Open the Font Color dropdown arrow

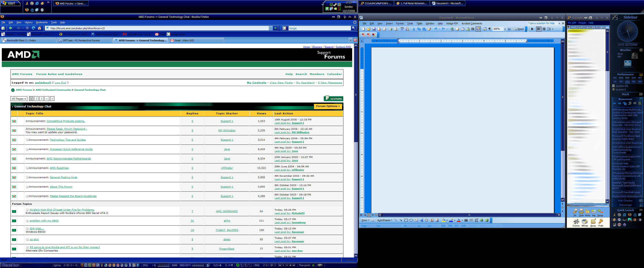tap(462, 220)
